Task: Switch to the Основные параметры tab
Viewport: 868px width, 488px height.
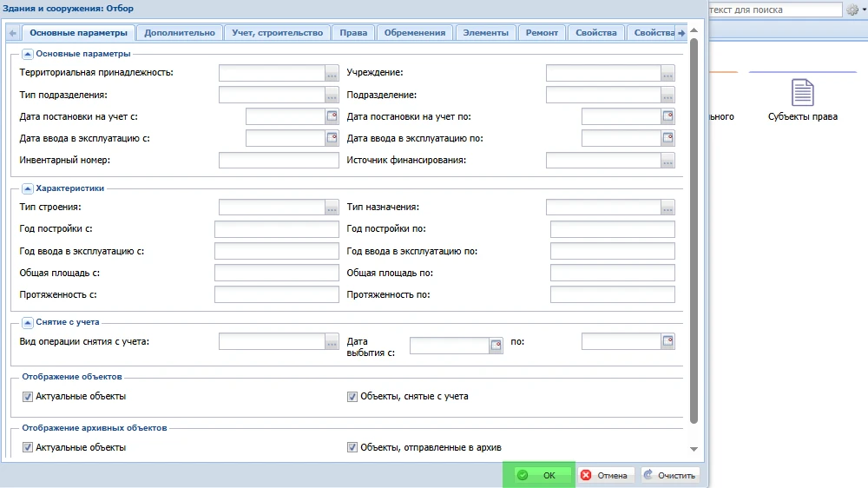Action: [79, 33]
